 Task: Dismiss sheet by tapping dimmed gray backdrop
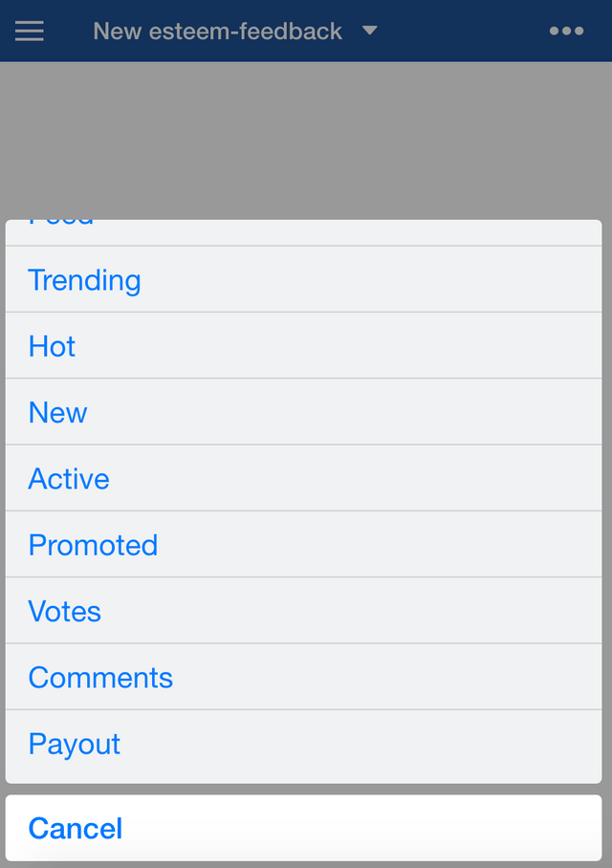[x=306, y=141]
